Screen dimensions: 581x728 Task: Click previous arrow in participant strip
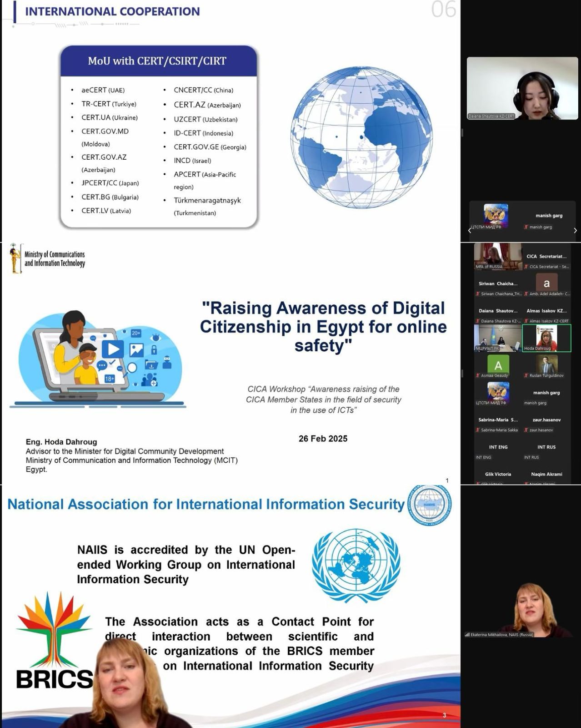point(470,231)
